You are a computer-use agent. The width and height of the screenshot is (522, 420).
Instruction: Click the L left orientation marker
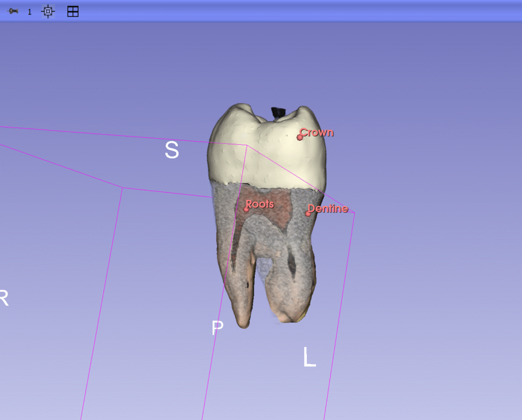[x=309, y=357]
